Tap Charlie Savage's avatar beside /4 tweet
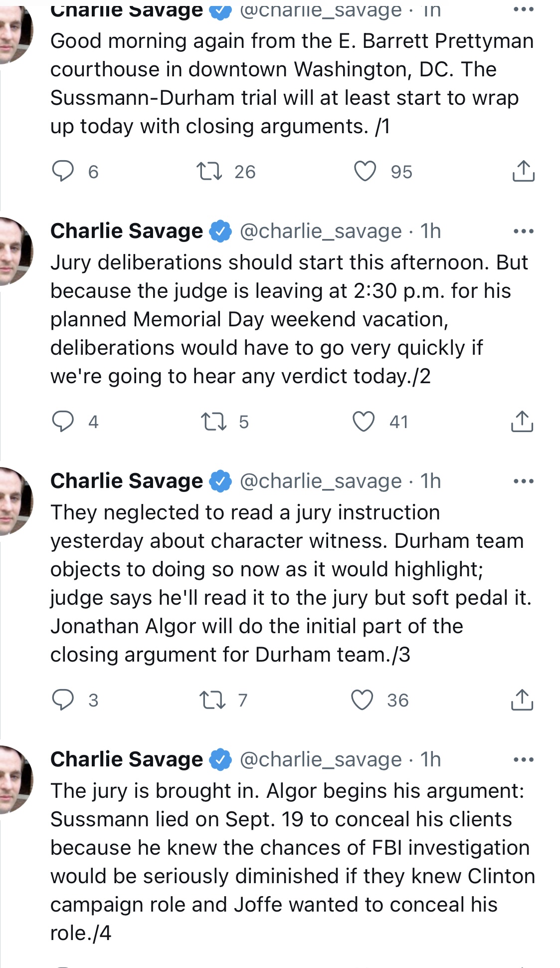The width and height of the screenshot is (560, 968). 15,779
